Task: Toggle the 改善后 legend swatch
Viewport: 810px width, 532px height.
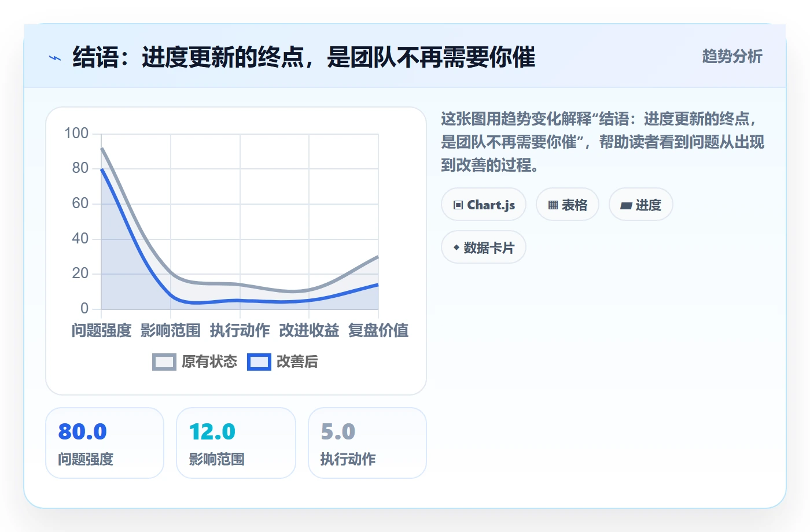Action: 259,362
